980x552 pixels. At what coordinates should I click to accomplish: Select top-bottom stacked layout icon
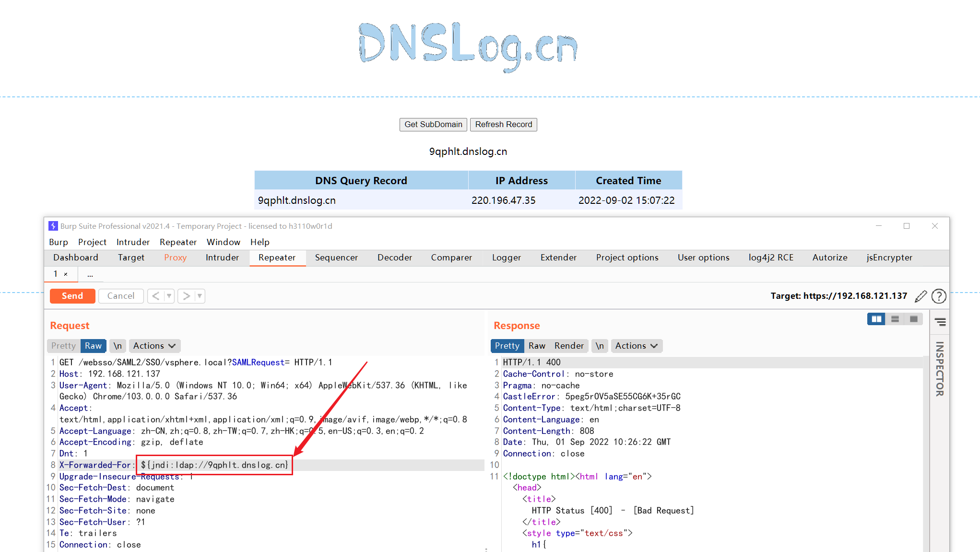coord(895,319)
